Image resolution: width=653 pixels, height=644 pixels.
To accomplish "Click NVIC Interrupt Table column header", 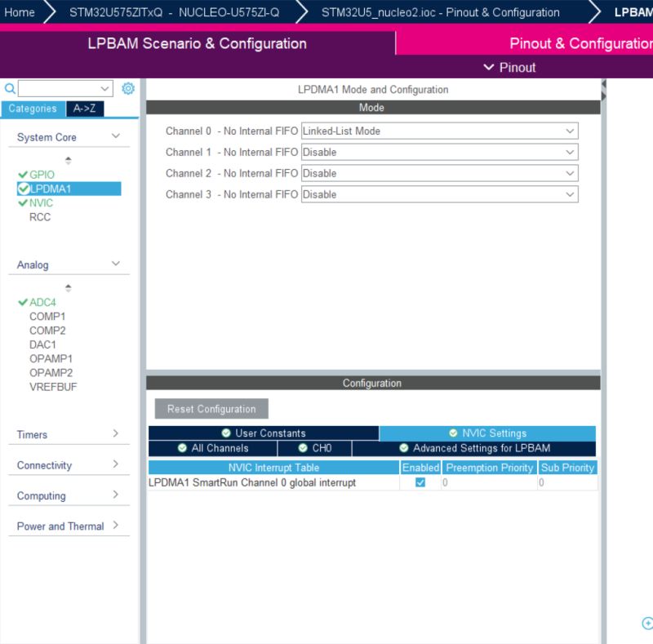I will 273,468.
